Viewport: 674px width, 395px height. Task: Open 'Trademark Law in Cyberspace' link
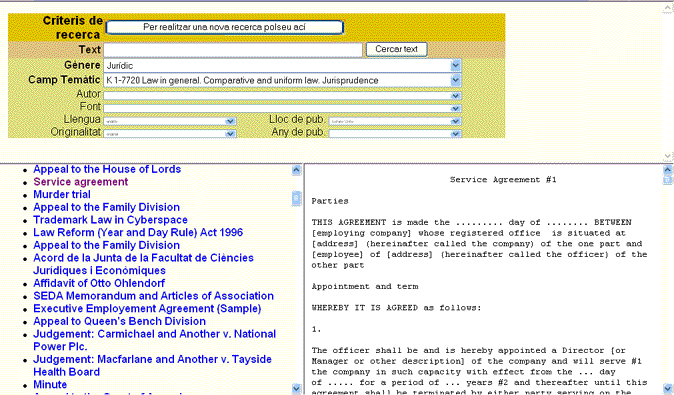point(110,220)
